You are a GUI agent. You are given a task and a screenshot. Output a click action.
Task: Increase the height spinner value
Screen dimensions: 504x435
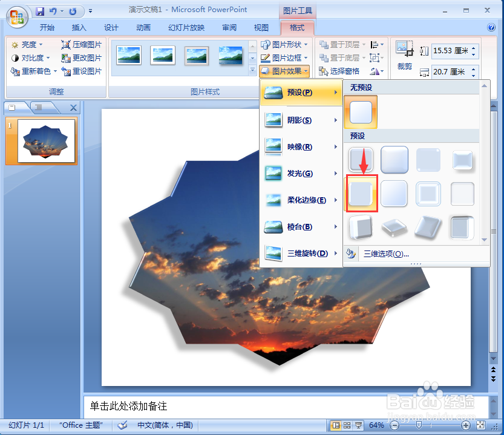click(474, 48)
